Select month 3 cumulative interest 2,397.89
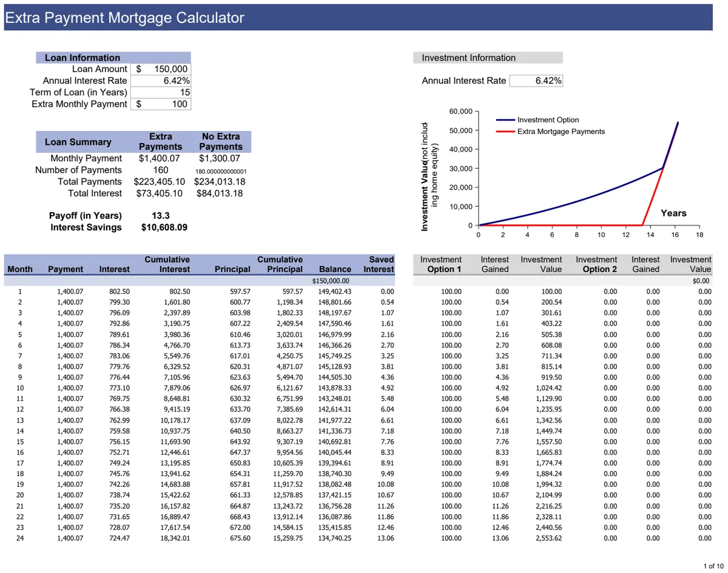Image resolution: width=728 pixels, height=573 pixels. 177,313
